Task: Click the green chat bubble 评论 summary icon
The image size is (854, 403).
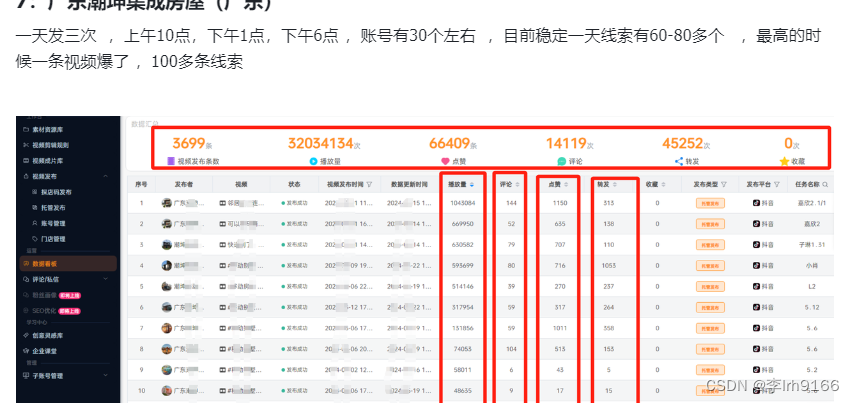Action: pos(562,161)
